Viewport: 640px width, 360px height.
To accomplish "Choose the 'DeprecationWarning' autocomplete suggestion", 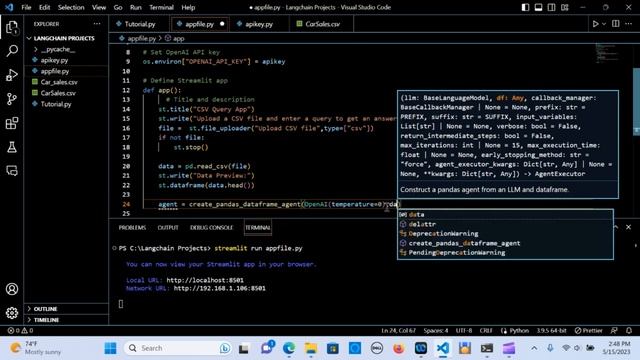I will coord(505,233).
